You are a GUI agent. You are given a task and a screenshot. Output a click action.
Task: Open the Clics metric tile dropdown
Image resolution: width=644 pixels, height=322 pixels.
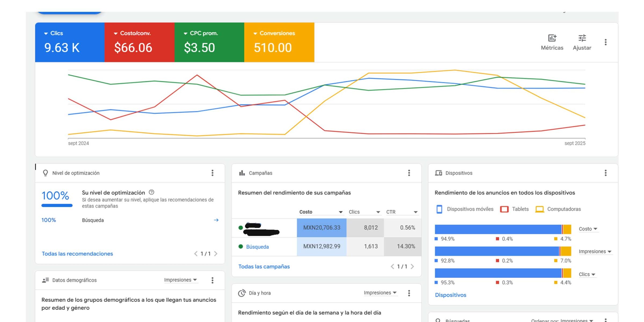point(46,34)
